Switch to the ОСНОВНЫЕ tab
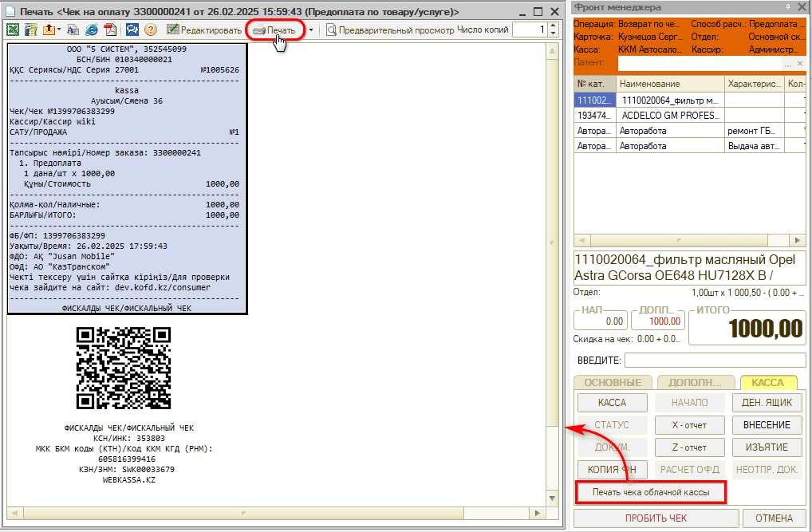812x532 pixels. 613,383
